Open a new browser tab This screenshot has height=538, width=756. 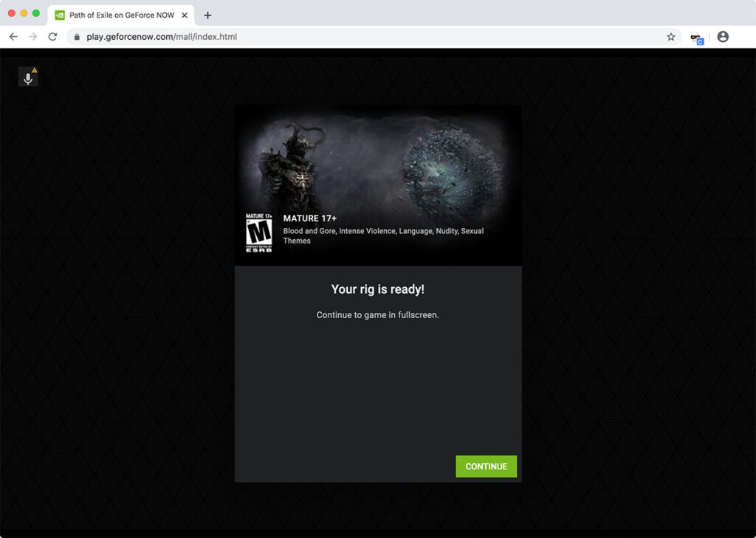pyautogui.click(x=207, y=15)
